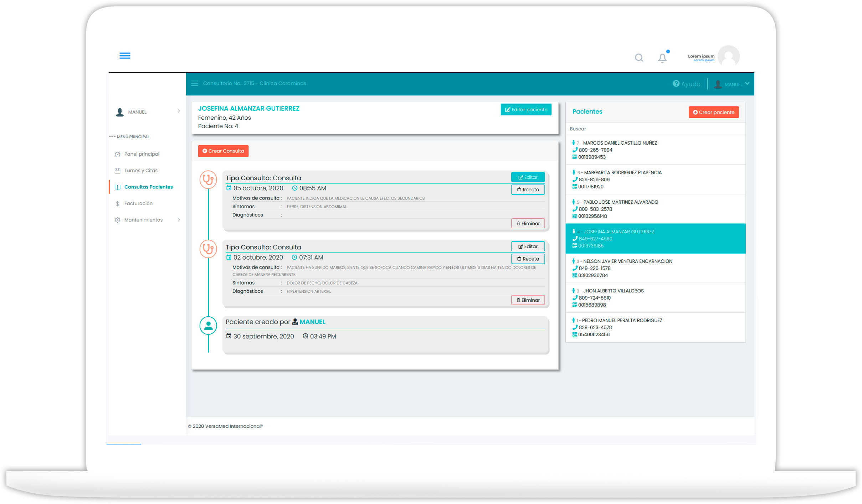862x504 pixels.
Task: Select patient NELSON JAVIER VENTURA ENCARNACION
Action: click(655, 268)
